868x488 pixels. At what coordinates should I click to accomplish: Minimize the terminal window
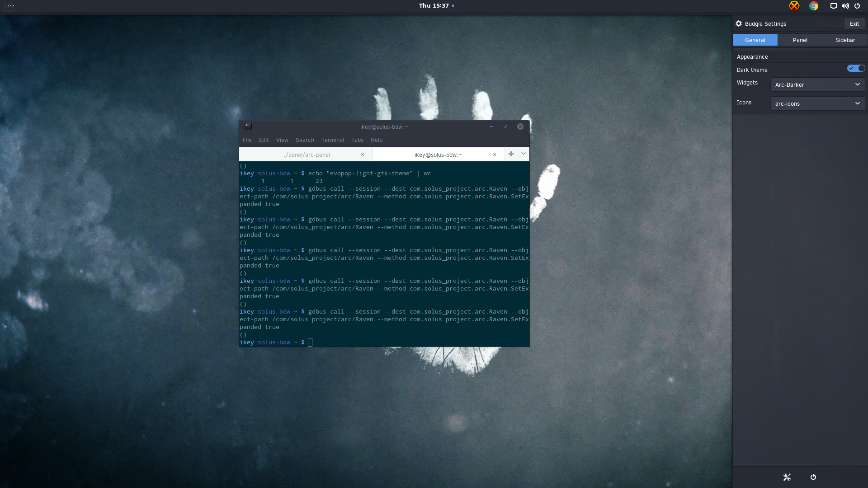(x=491, y=127)
